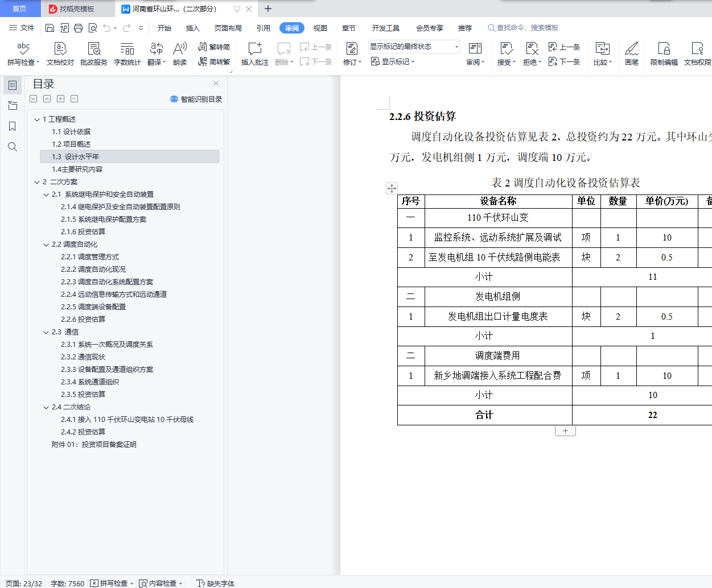712x588 pixels.
Task: Open the review pane (审阅) button
Action: coord(475,54)
